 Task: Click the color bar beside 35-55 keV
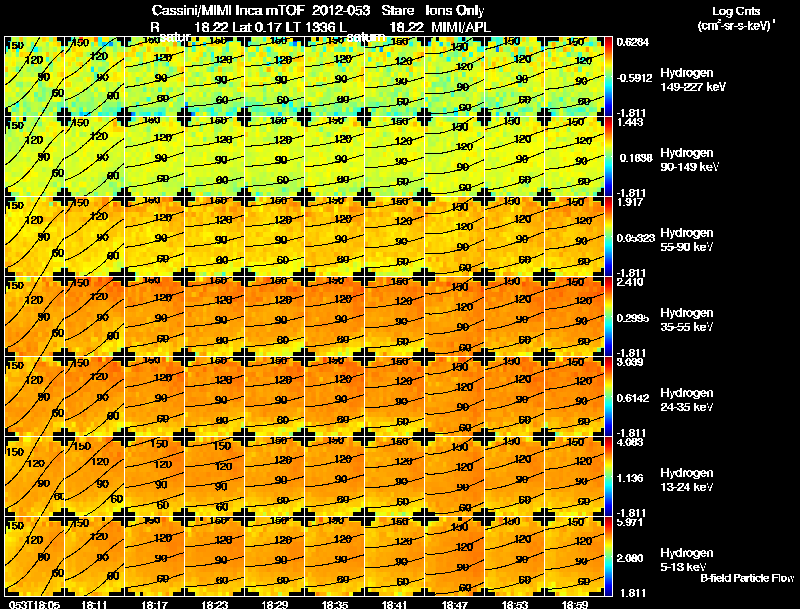point(608,317)
